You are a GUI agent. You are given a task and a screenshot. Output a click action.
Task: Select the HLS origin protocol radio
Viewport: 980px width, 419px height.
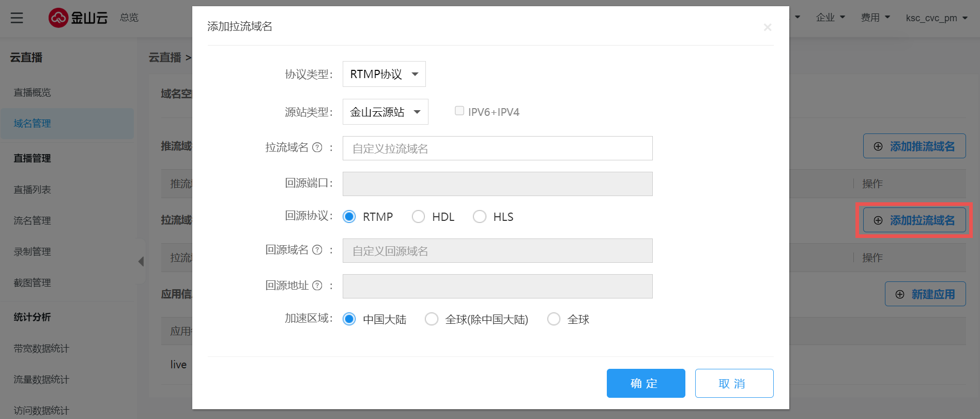coord(480,217)
